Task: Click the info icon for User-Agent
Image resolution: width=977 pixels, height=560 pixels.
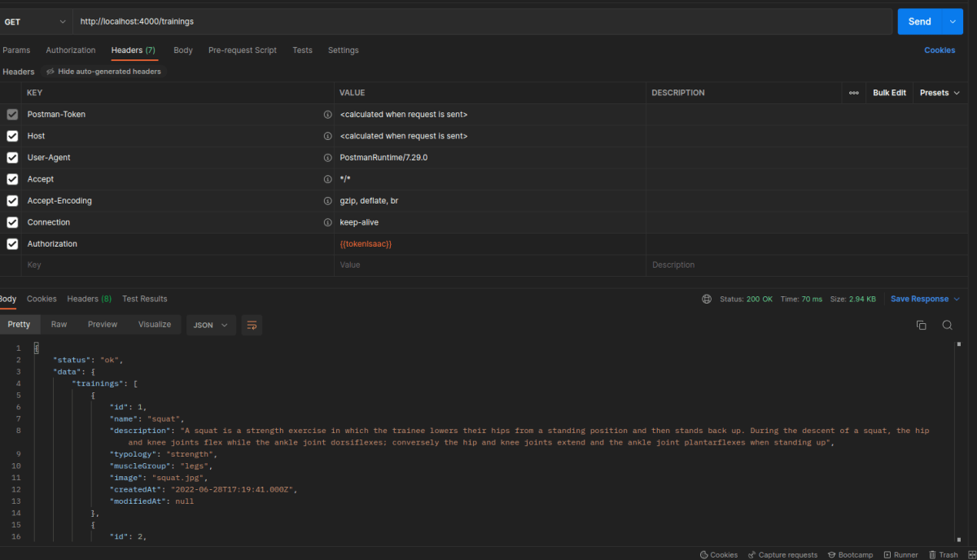Action: click(328, 158)
